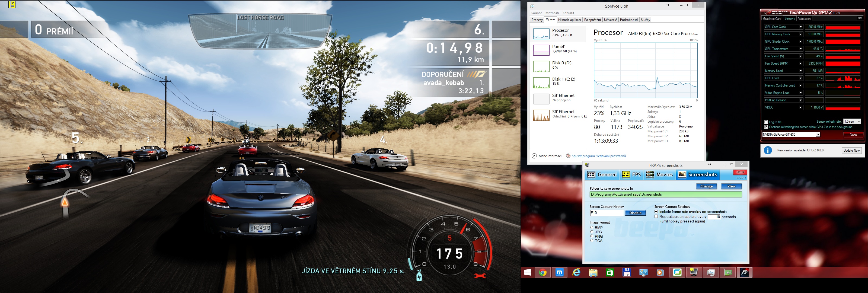Image resolution: width=868 pixels, height=293 pixels.
Task: Select JPG image format
Action: point(592,232)
